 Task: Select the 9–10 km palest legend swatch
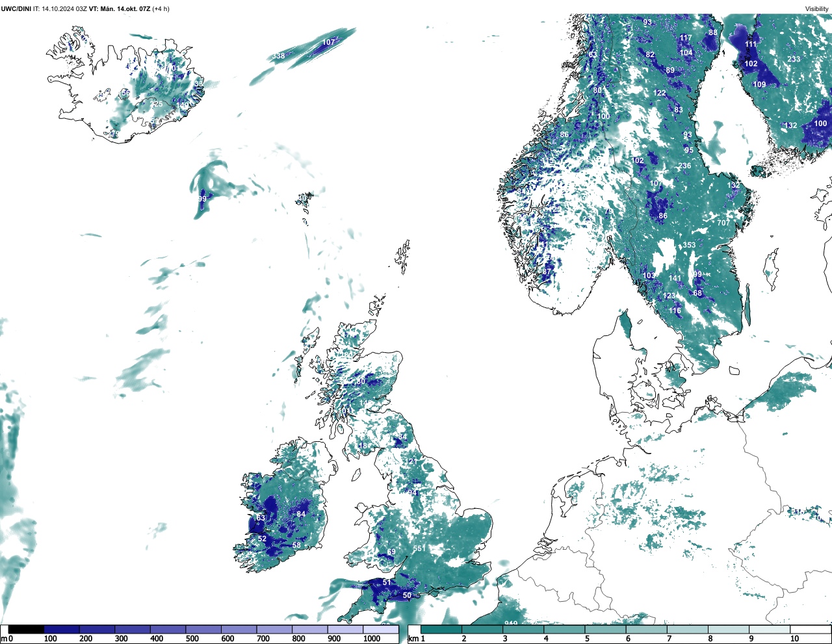770,629
